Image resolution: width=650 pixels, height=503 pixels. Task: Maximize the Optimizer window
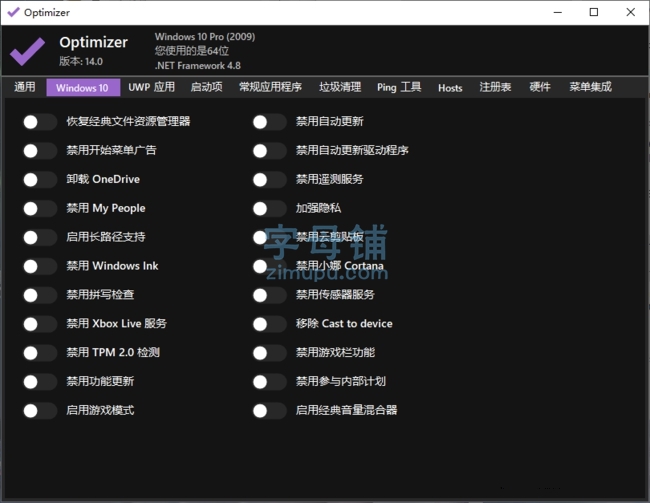594,12
